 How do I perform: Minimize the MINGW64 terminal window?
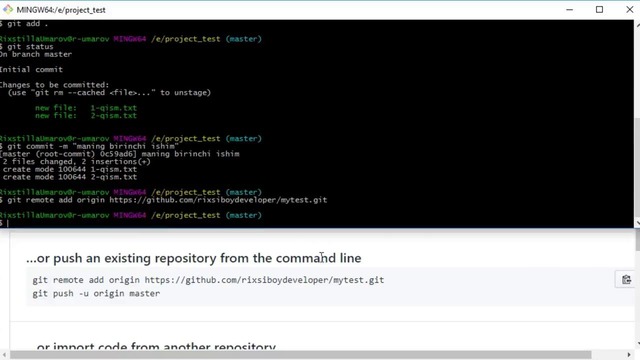(569, 9)
